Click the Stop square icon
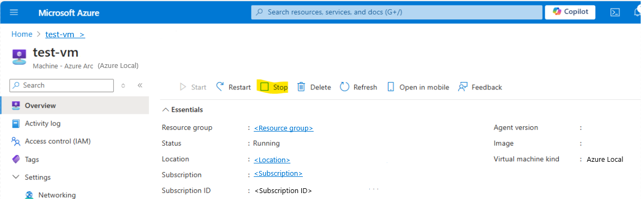Screen dimensions: 644x199 (265, 87)
